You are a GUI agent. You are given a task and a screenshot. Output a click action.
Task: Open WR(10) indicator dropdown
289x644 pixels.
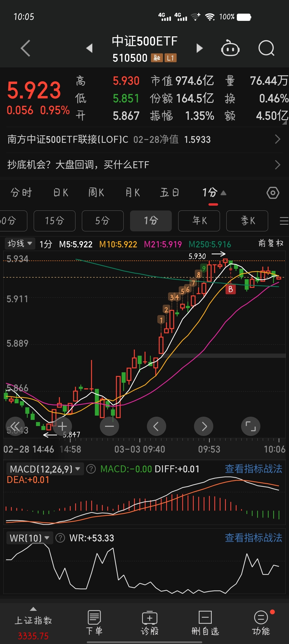click(x=29, y=538)
